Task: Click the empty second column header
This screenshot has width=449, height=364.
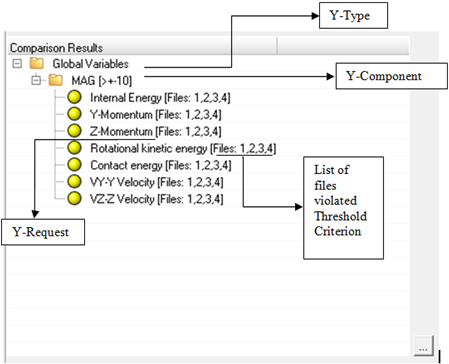Action: tap(343, 47)
